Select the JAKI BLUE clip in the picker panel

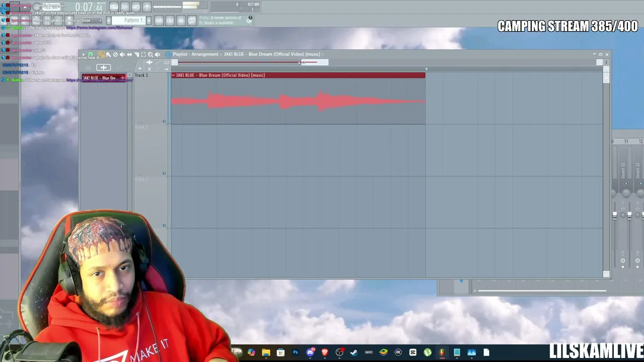104,78
